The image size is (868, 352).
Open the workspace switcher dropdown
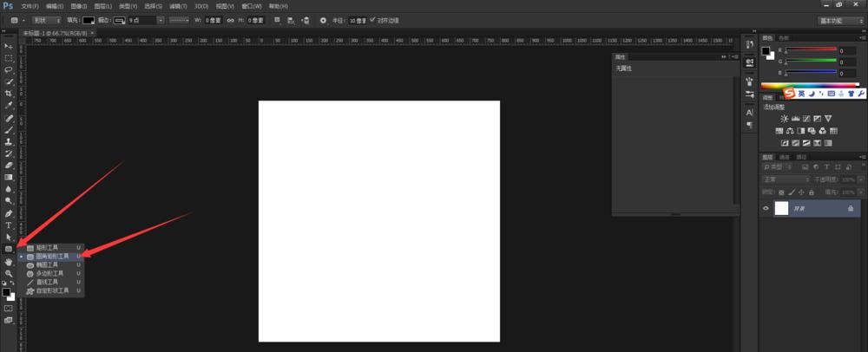[841, 21]
